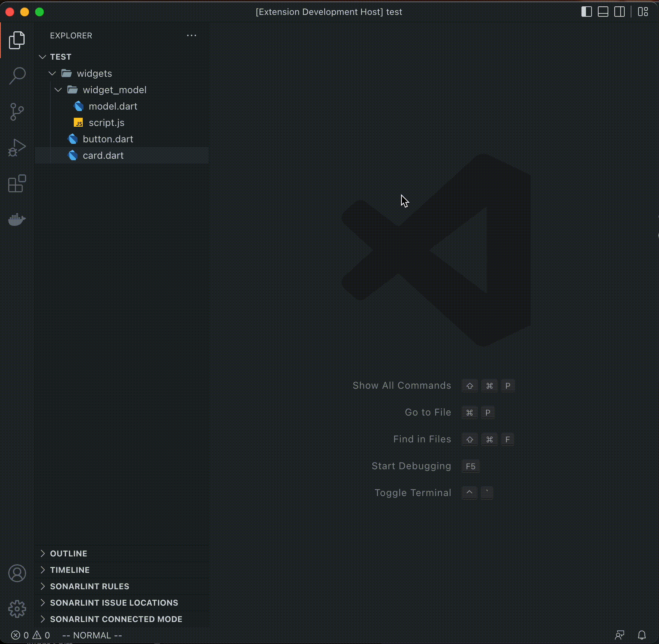Image resolution: width=659 pixels, height=644 pixels.
Task: Toggle the primary side bar layout icon
Action: tap(587, 12)
